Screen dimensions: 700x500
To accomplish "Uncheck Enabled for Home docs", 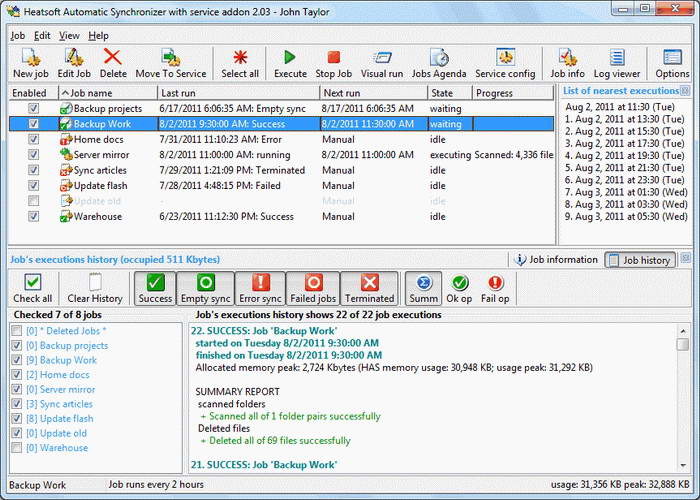I will pyautogui.click(x=33, y=139).
